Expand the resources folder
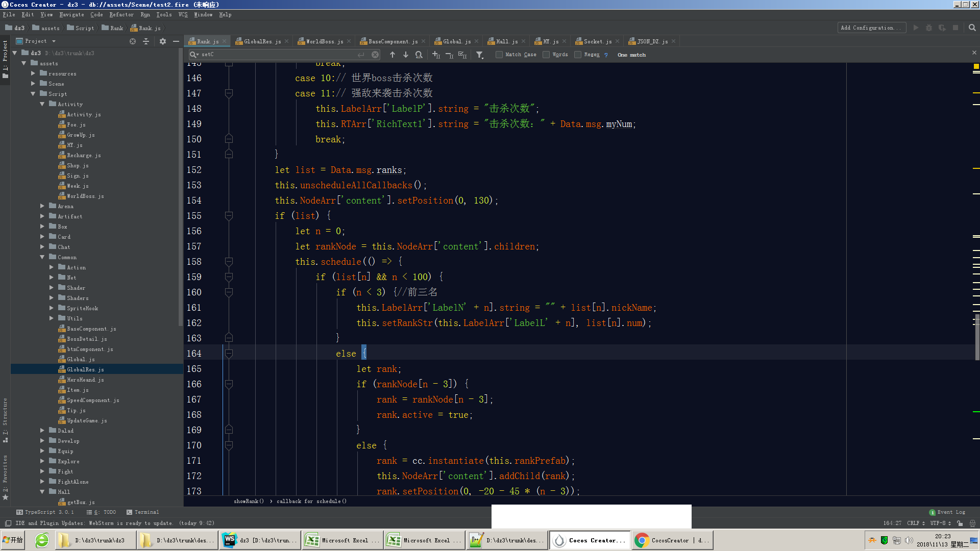980x551 pixels. [33, 73]
